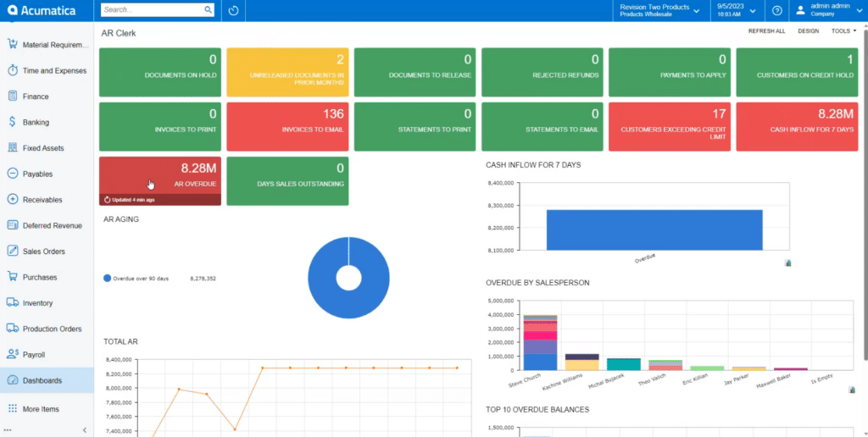
Task: Open Finance workspace icon
Action: pyautogui.click(x=12, y=97)
